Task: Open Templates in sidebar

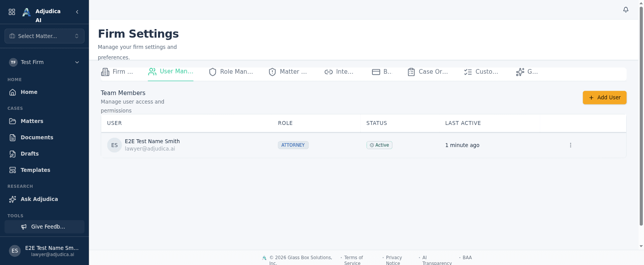Action: (45, 170)
